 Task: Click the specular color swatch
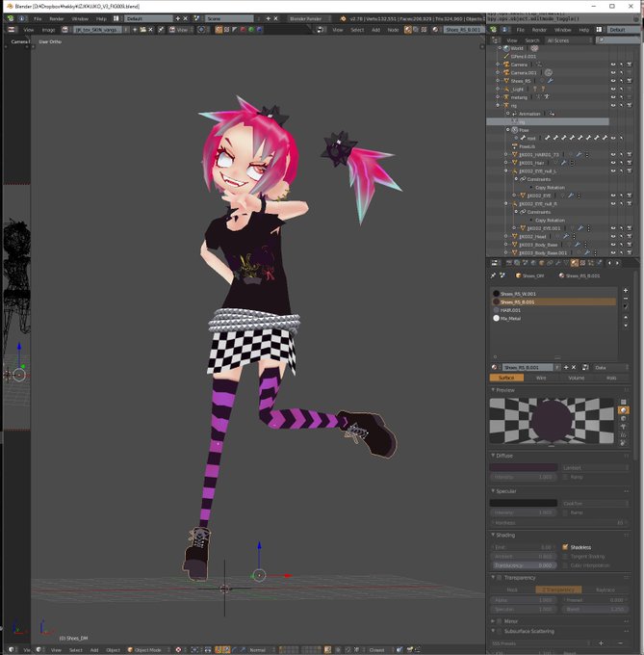524,503
